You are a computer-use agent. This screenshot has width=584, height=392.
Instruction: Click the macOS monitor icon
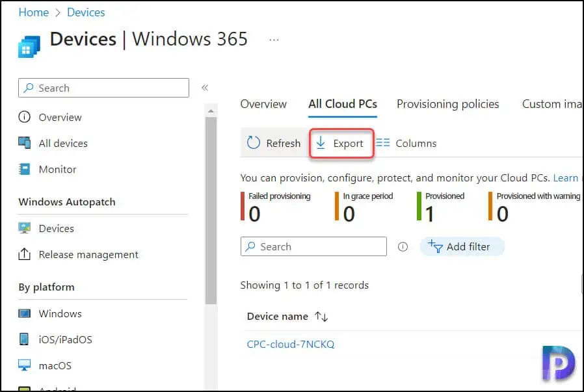point(25,365)
